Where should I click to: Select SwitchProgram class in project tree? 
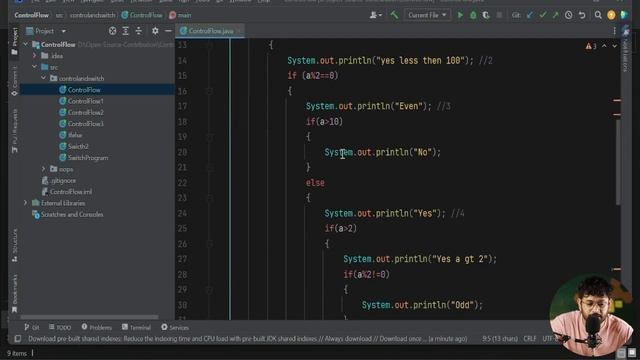pyautogui.click(x=88, y=158)
